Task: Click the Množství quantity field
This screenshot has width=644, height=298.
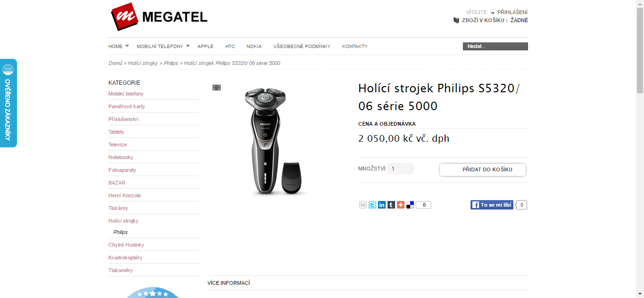Action: [x=401, y=169]
